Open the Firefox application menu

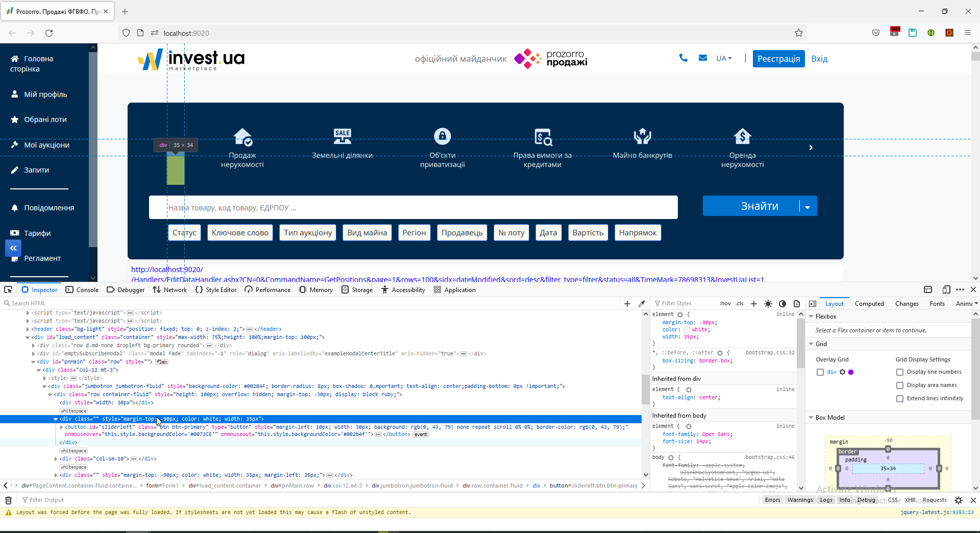pos(968,33)
